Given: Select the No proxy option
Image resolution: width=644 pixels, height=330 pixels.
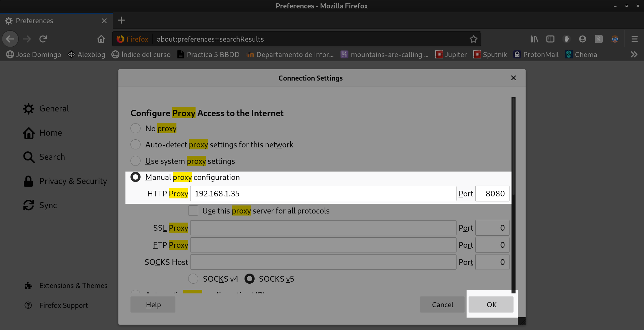Looking at the screenshot, I should click(x=136, y=128).
